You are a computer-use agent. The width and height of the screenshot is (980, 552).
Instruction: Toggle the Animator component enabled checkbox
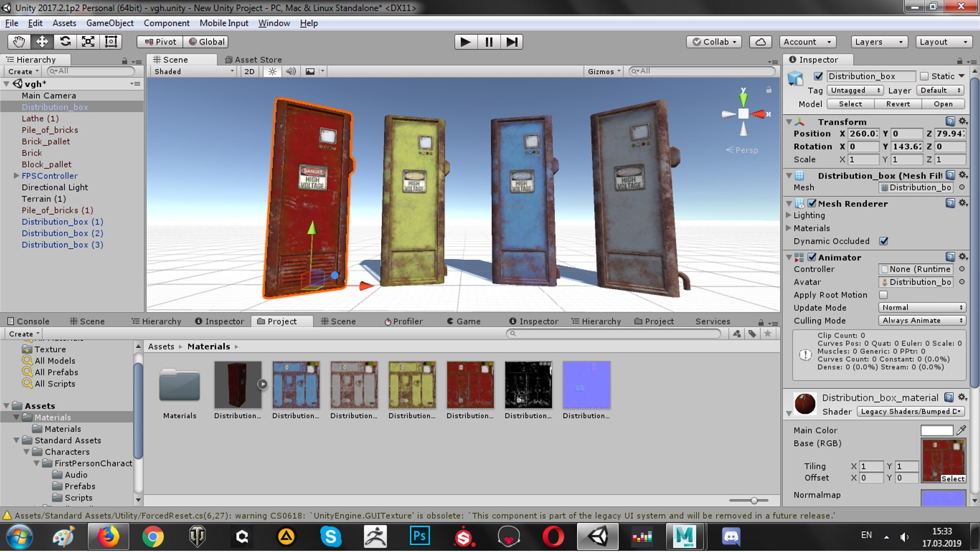coord(812,257)
